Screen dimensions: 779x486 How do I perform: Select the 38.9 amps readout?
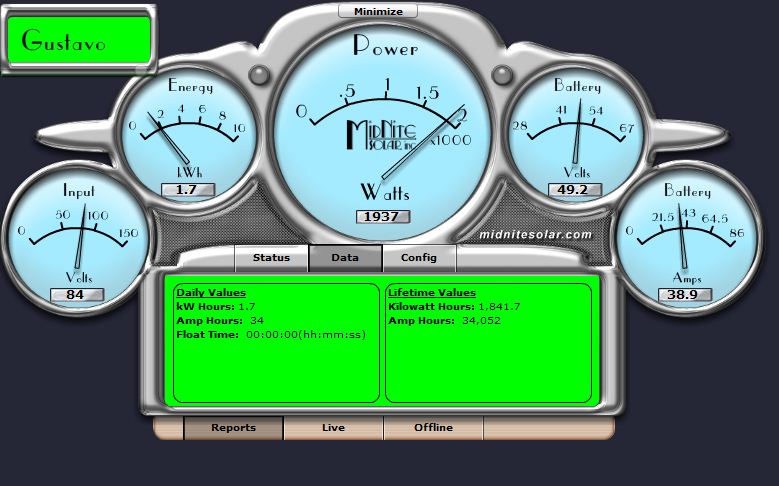coord(685,295)
